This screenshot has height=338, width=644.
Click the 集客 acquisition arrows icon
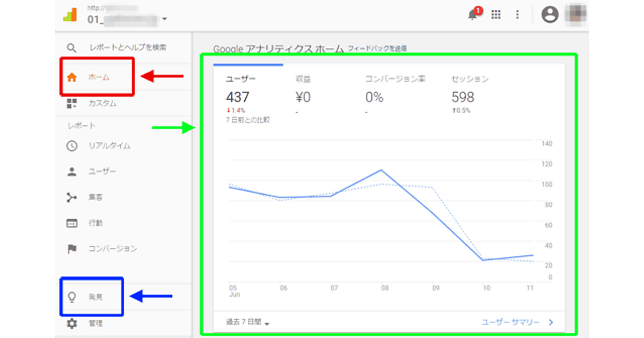click(x=72, y=197)
